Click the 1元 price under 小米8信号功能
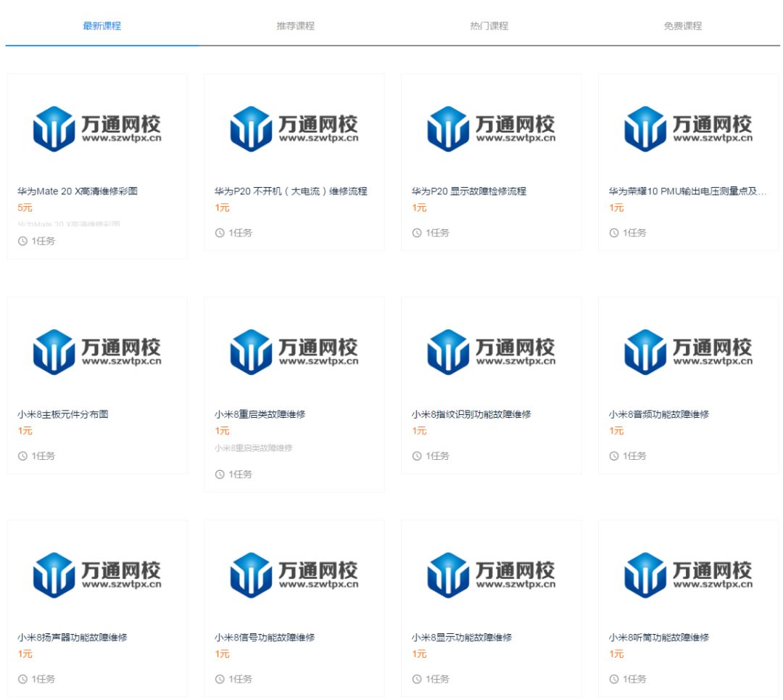The width and height of the screenshot is (783, 700). pyautogui.click(x=223, y=654)
